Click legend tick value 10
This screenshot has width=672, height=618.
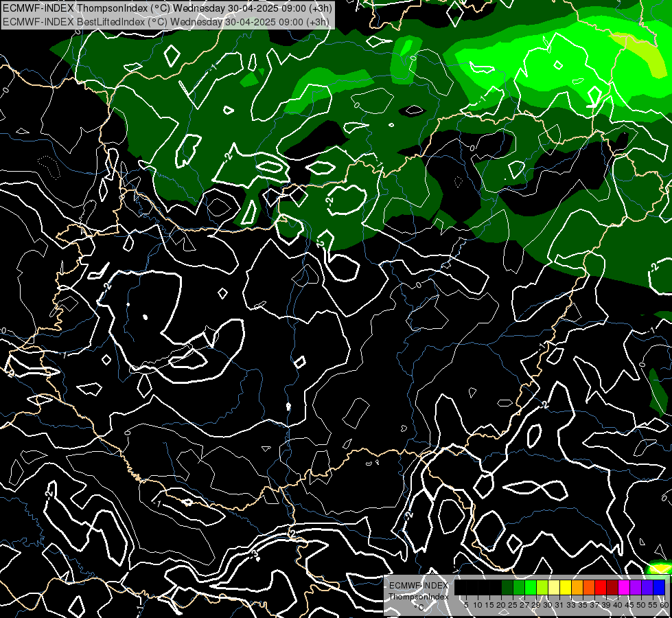tap(478, 605)
